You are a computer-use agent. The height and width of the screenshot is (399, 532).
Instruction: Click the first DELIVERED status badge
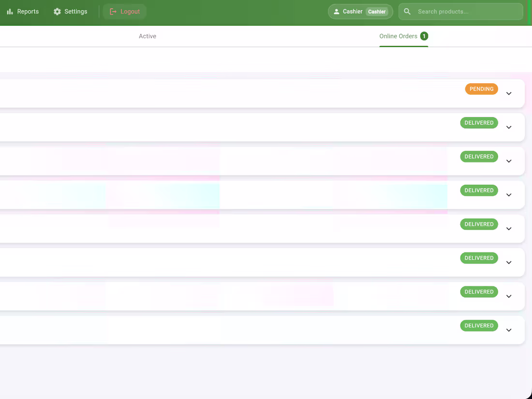[x=479, y=123]
